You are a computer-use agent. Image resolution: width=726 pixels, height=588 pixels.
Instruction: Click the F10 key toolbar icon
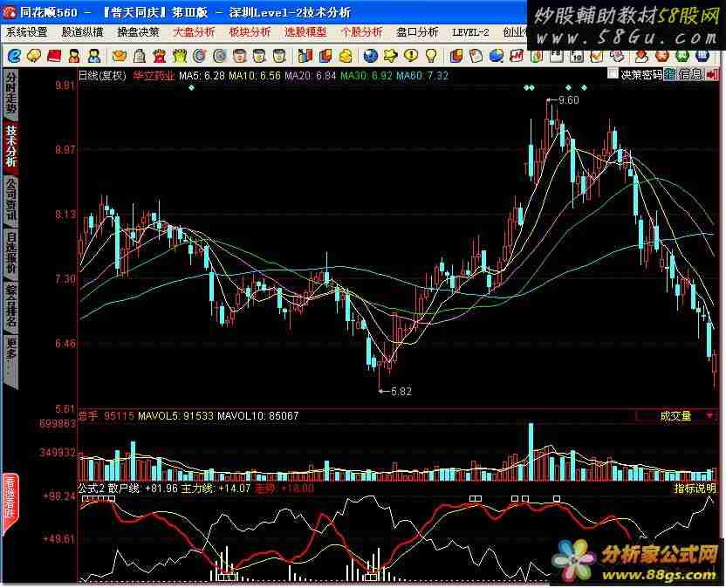[x=577, y=57]
